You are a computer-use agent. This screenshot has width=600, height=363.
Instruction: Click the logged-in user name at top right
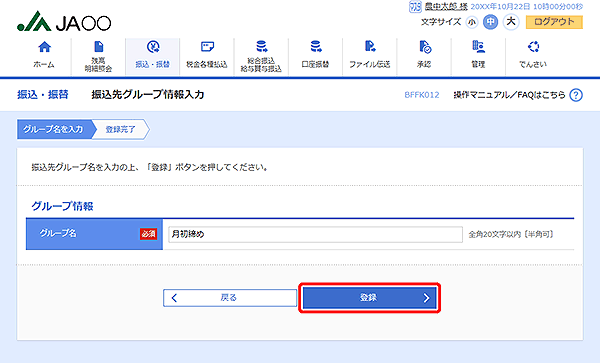point(446,7)
